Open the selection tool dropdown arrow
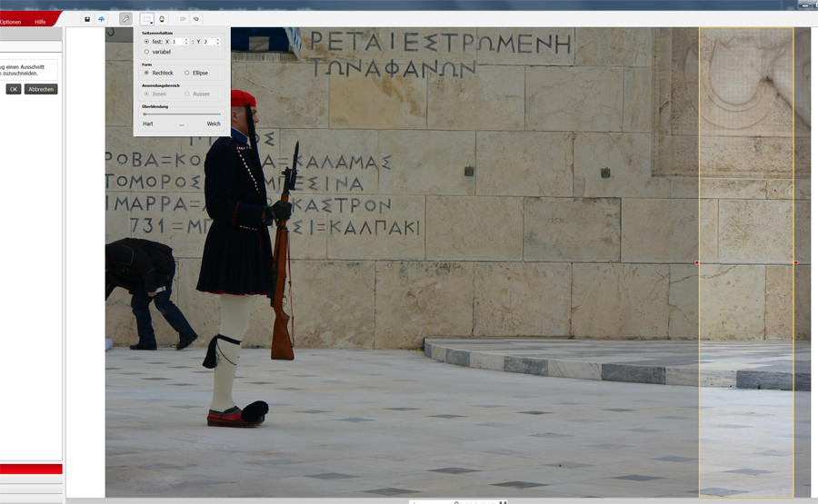This screenshot has height=504, width=818. (x=152, y=23)
